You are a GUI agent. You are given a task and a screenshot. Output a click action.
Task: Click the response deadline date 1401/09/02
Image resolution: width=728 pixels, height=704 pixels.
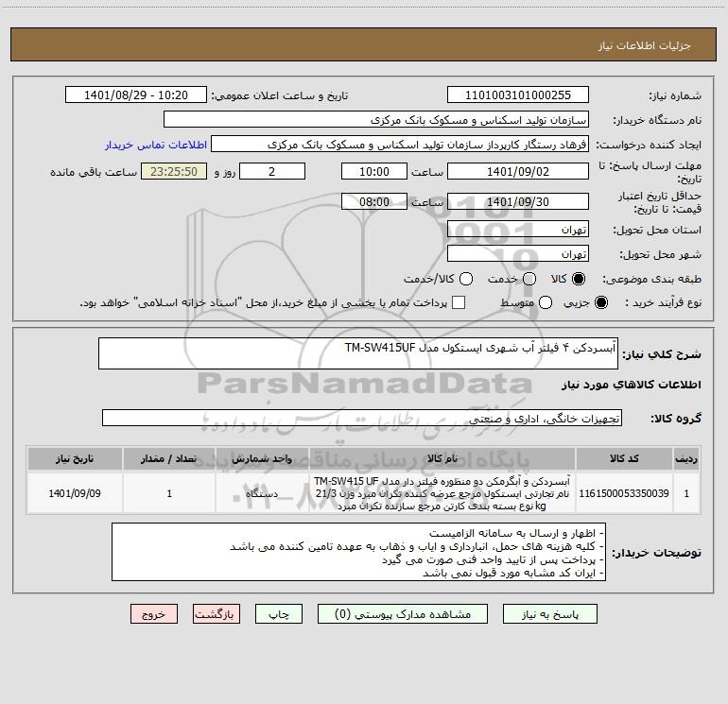(x=518, y=171)
